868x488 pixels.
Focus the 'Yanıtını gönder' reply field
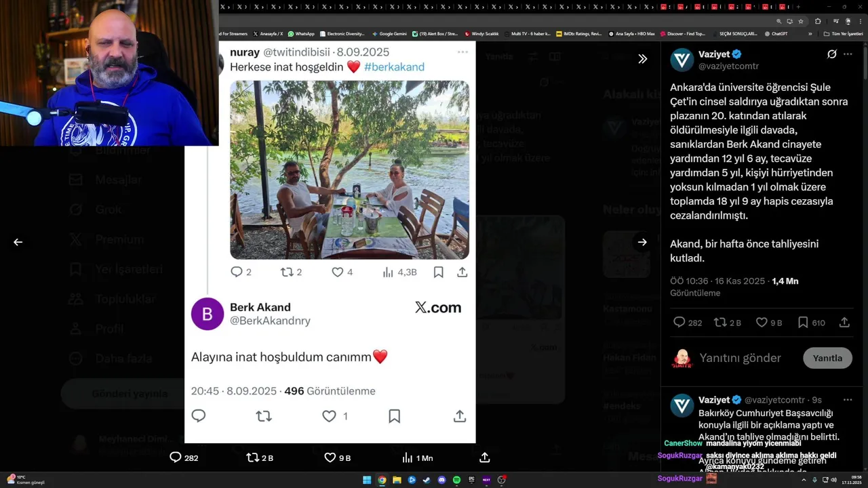(741, 358)
